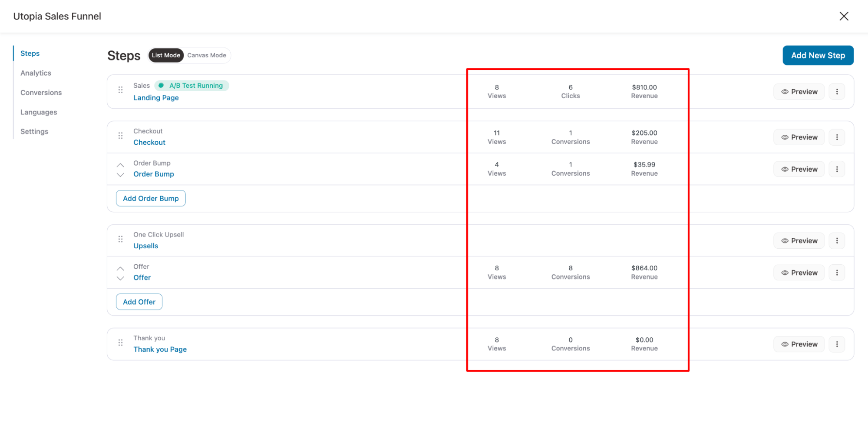This screenshot has width=868, height=426.
Task: Open the Analytics sidebar tab
Action: point(36,73)
